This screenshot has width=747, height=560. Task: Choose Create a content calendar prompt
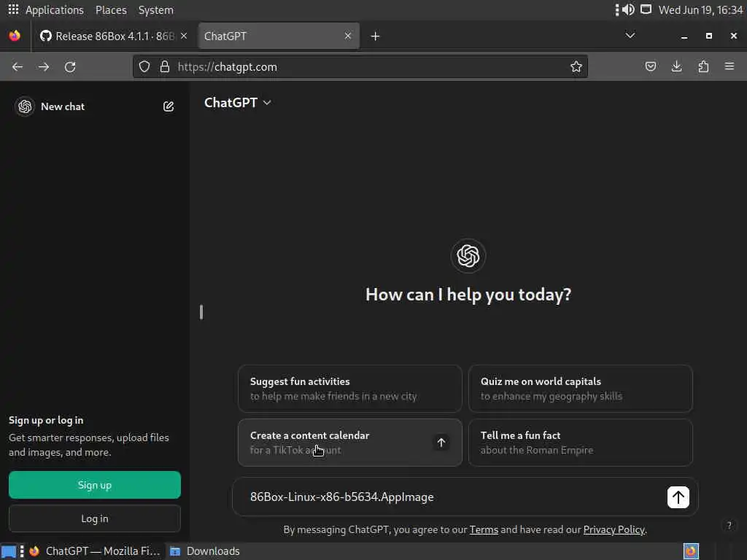(x=349, y=443)
